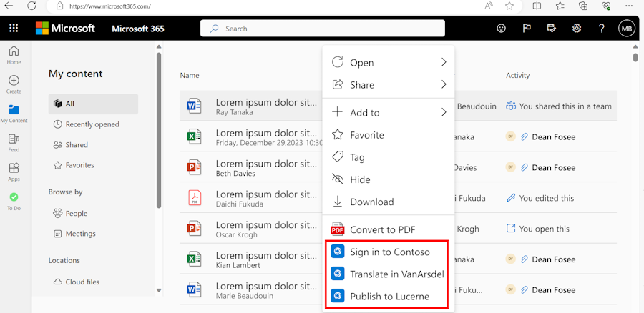Open the Settings gear icon
This screenshot has width=644, height=313.
(577, 29)
